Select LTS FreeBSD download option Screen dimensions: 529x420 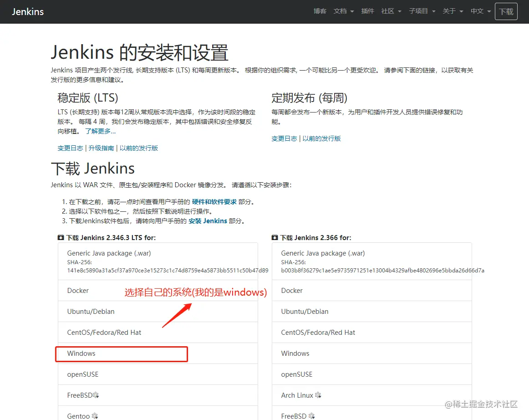tap(158, 395)
